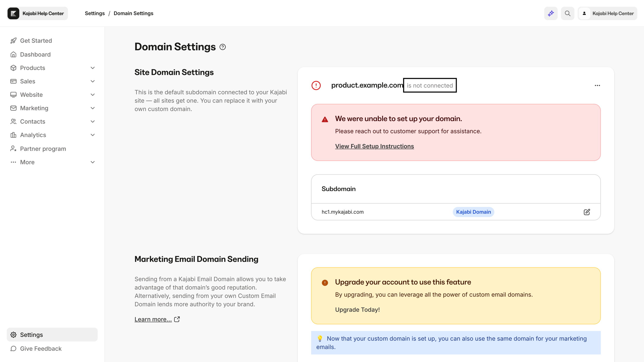Open the Learn more... link

tap(153, 319)
